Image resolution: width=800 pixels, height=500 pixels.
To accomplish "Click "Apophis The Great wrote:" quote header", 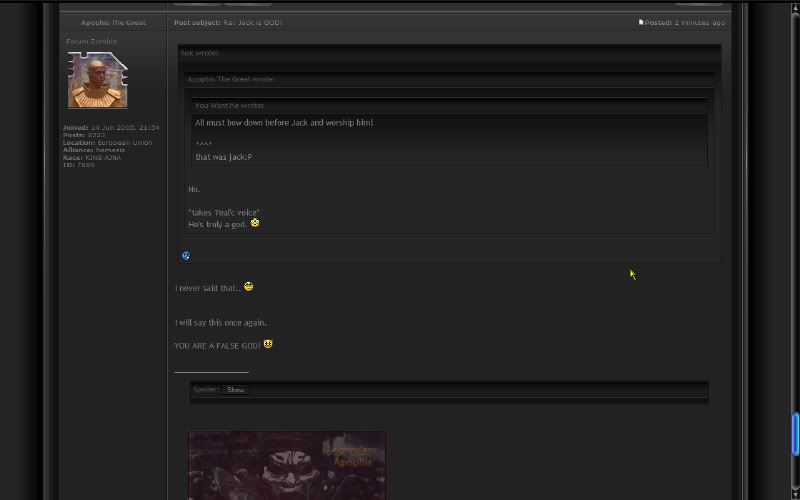I will [x=231, y=79].
